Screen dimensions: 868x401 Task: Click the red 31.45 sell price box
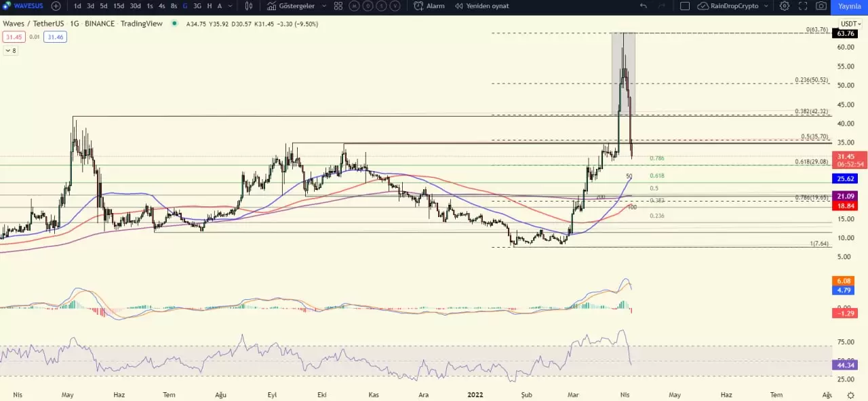pyautogui.click(x=12, y=37)
